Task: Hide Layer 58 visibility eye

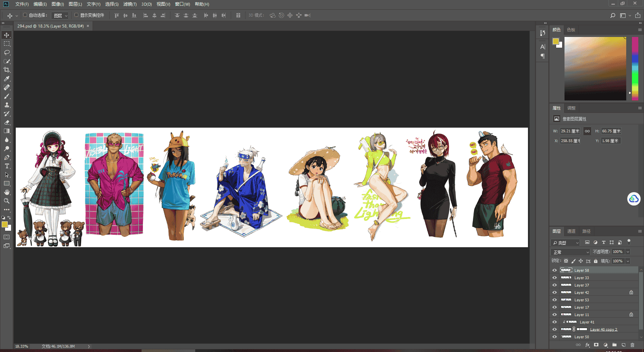Action: [554, 270]
